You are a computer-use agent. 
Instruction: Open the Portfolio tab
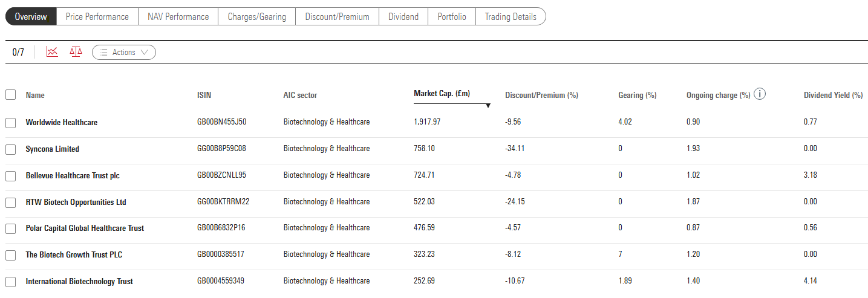[452, 17]
